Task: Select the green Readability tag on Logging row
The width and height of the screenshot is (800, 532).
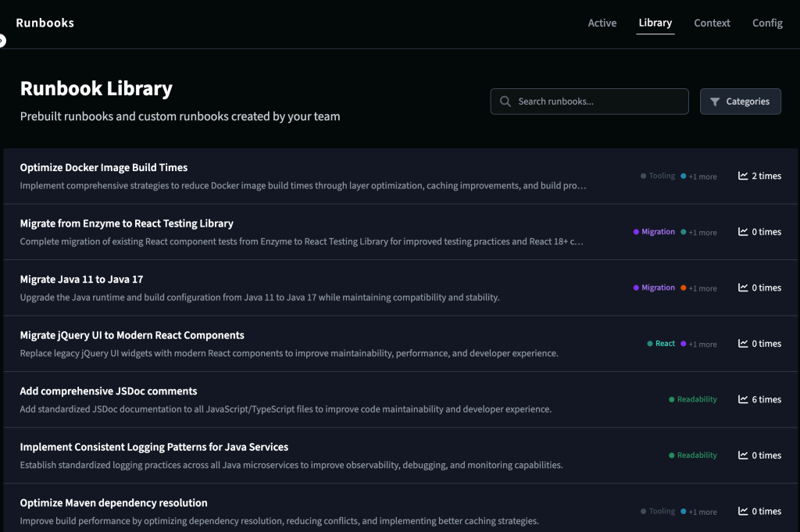Action: tap(696, 455)
